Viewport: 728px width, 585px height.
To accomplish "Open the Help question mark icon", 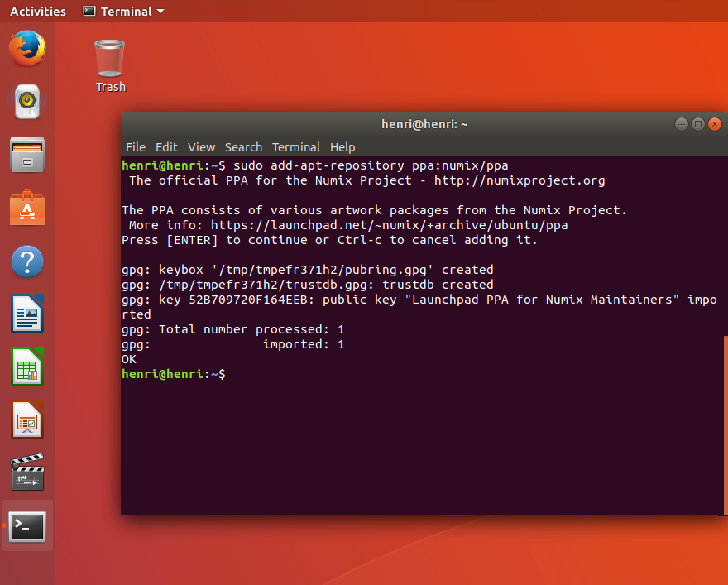I will (27, 261).
